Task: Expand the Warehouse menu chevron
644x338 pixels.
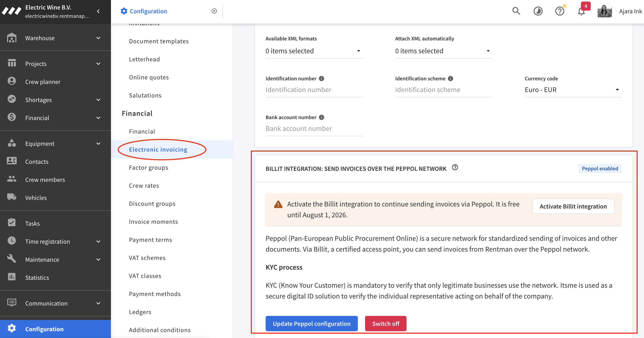Action: tap(99, 38)
